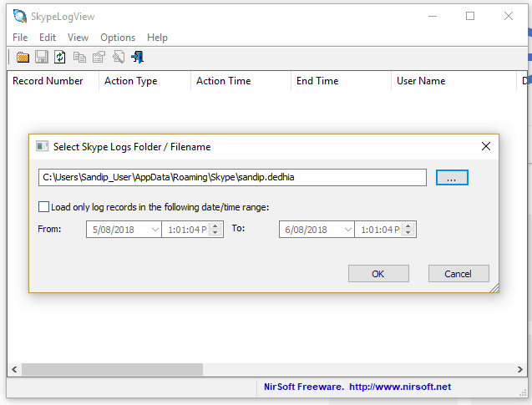Maximize the SkypeLogView window

(470, 16)
